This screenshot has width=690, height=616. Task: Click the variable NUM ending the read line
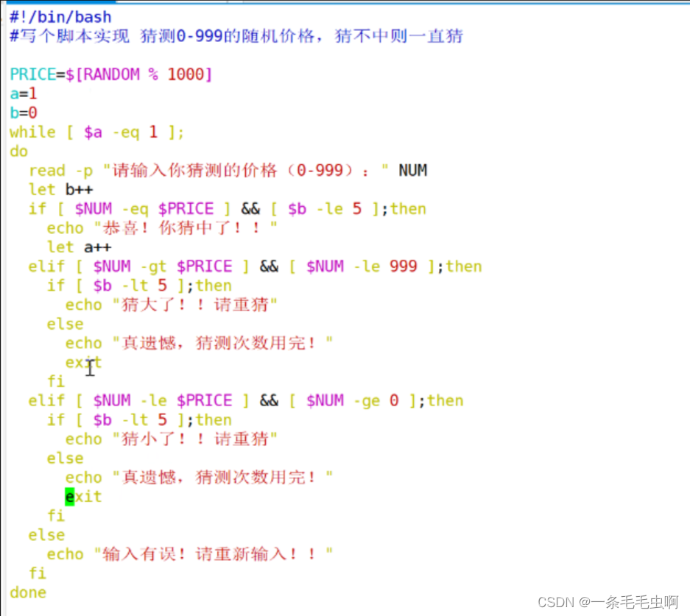point(413,170)
